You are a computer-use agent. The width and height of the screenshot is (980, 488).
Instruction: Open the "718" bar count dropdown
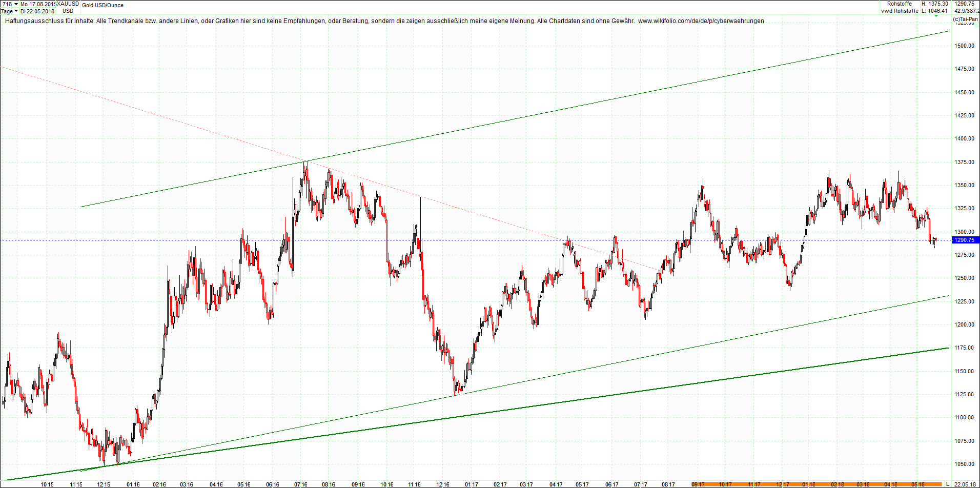point(15,3)
